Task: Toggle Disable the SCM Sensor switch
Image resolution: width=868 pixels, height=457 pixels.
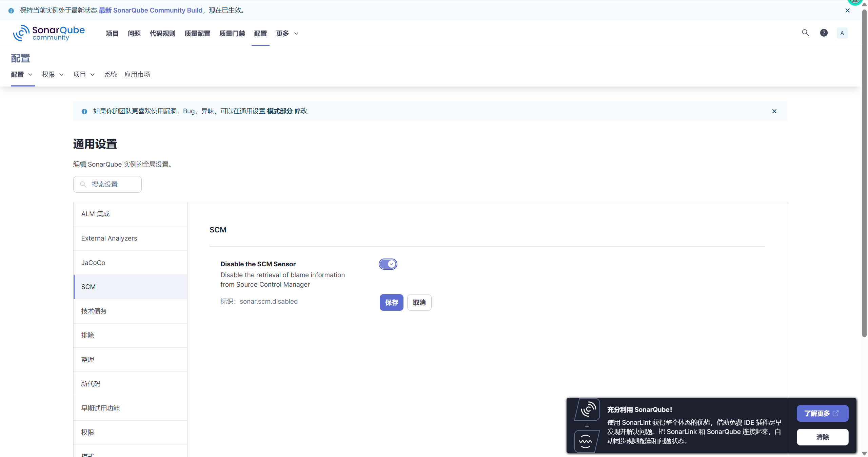Action: coord(388,264)
